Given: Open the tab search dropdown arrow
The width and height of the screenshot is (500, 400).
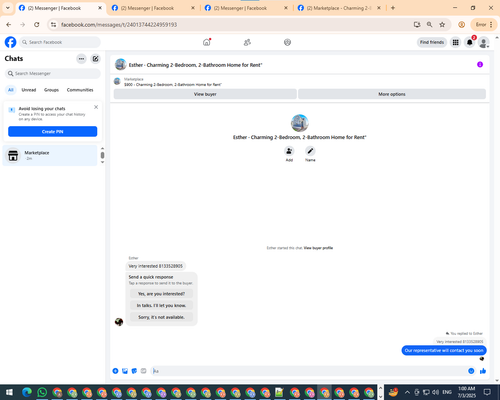Looking at the screenshot, I should [8, 8].
